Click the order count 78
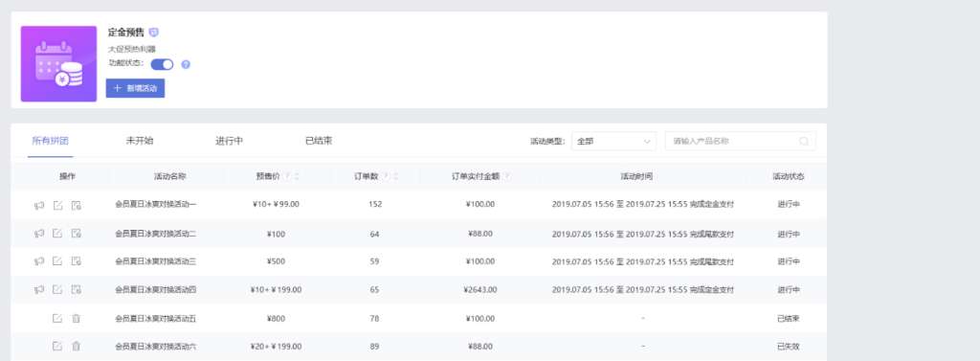 coord(374,319)
